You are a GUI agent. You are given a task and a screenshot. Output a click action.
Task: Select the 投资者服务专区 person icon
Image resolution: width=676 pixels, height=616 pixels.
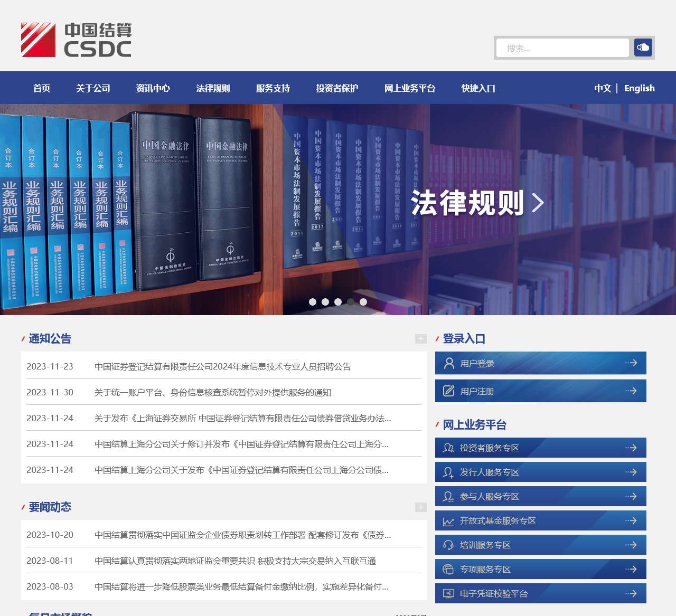[448, 447]
